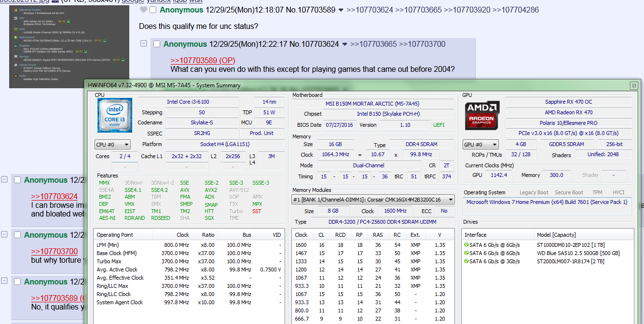Click the BIOS date 07/27/2016 field
This screenshot has height=324, width=644.
pos(340,125)
